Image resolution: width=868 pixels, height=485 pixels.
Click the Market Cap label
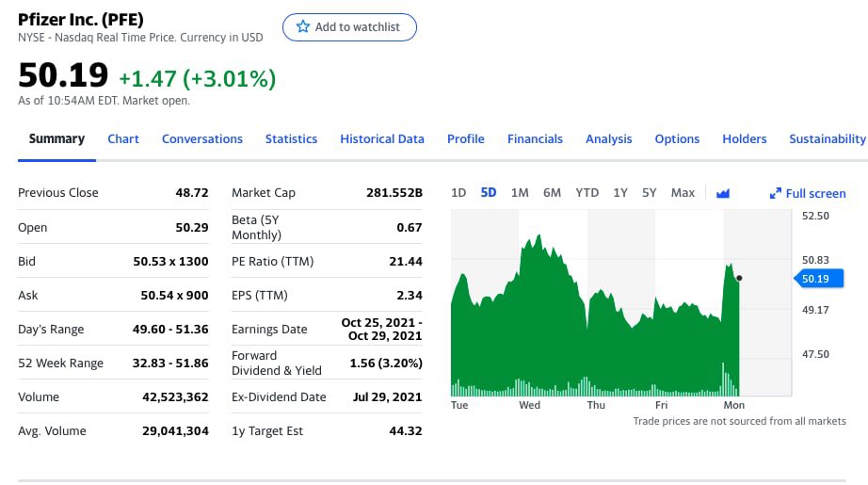[264, 193]
